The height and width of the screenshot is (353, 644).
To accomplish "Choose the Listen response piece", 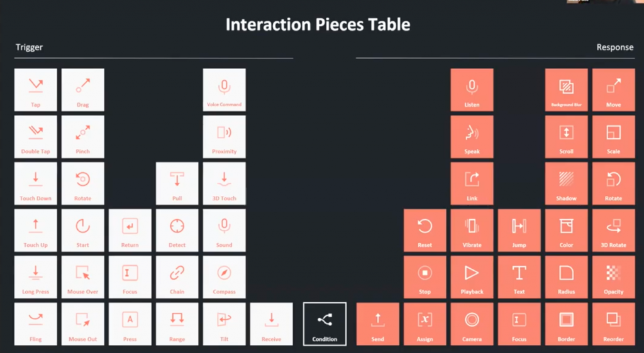I will pos(472,90).
